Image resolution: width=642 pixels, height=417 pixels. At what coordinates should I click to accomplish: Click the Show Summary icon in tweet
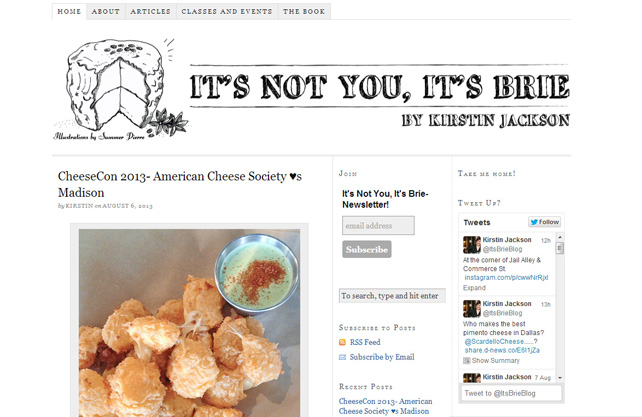pyautogui.click(x=467, y=360)
